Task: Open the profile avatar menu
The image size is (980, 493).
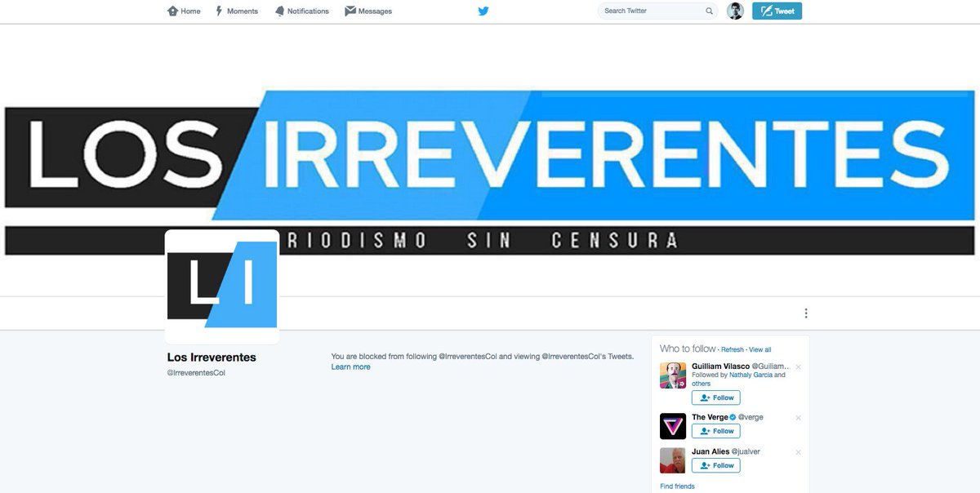Action: pyautogui.click(x=735, y=11)
